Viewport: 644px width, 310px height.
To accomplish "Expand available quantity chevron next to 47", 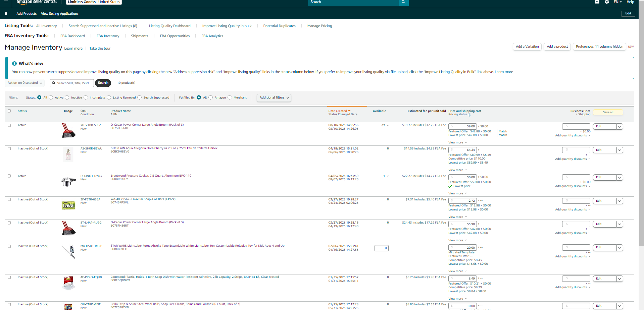I will coord(388,126).
